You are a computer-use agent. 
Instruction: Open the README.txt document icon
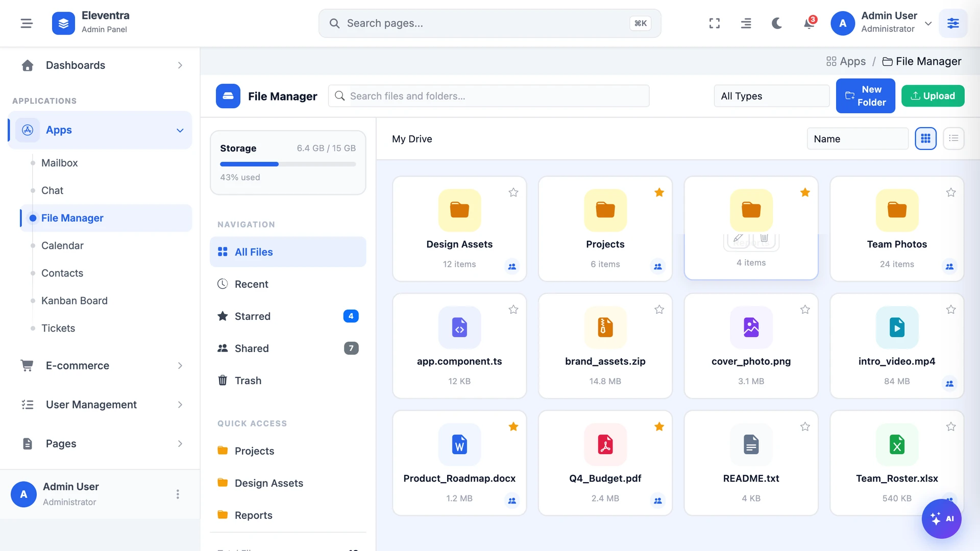click(x=751, y=444)
